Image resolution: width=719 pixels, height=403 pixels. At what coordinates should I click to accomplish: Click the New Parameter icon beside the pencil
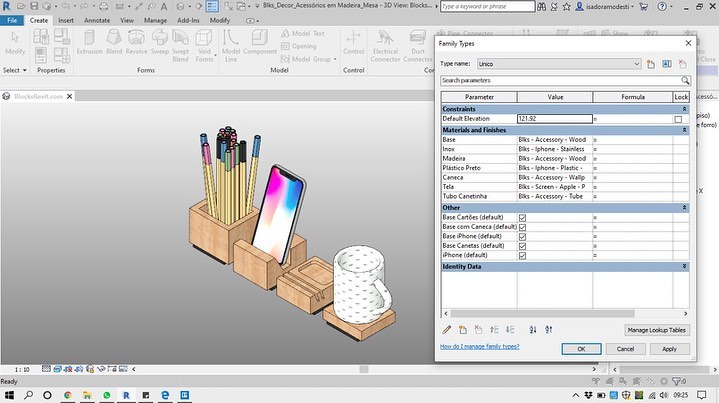click(x=463, y=330)
